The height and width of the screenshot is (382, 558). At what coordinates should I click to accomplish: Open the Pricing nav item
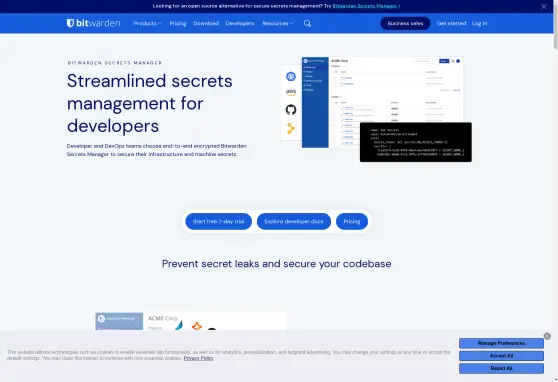click(x=178, y=23)
